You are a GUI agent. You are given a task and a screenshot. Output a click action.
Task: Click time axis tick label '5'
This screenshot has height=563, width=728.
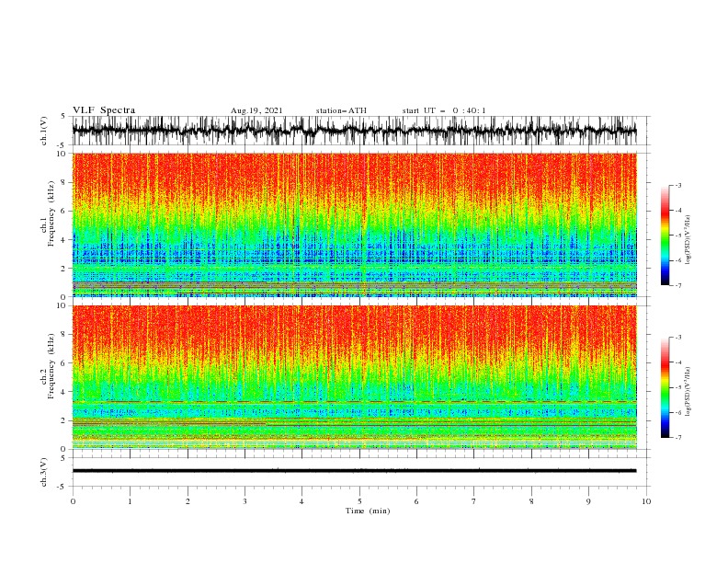[x=359, y=501]
